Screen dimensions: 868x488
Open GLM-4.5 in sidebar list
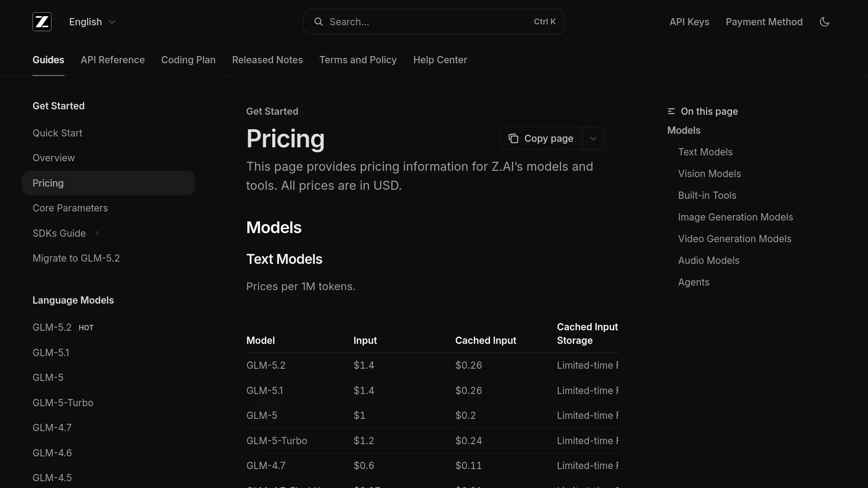tap(108, 478)
